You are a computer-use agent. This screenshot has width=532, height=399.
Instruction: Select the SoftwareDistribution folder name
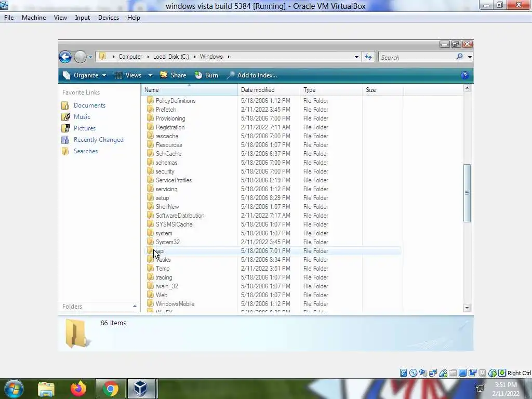click(180, 216)
